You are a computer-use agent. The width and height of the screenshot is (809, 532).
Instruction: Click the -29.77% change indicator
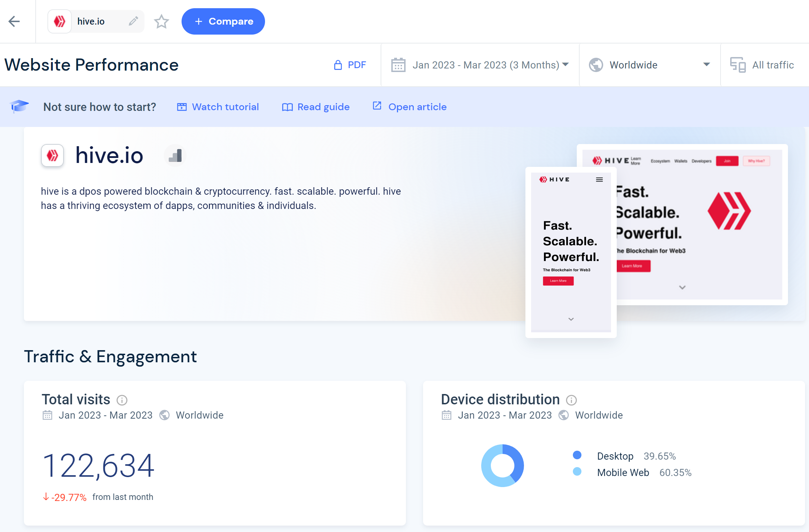coord(65,497)
